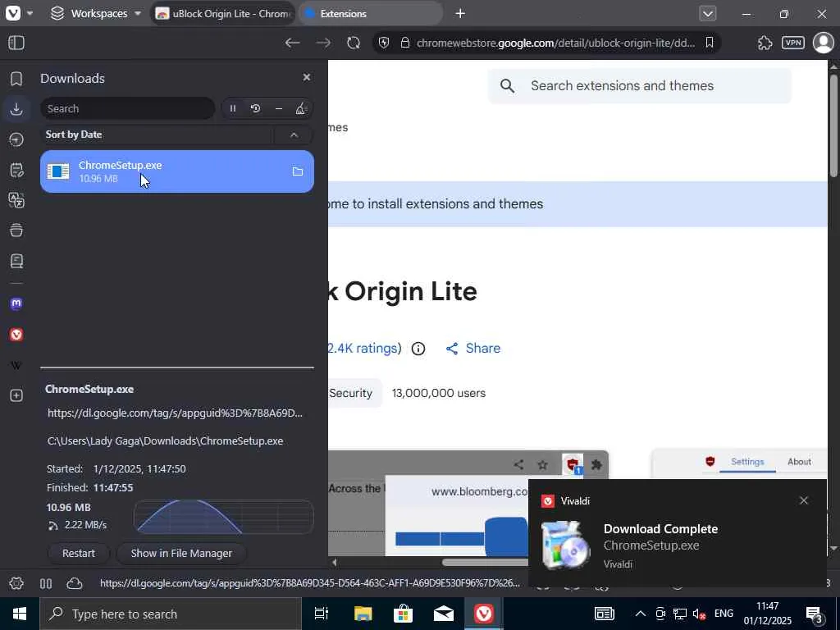Pause downloads from the panel toolbar
The width and height of the screenshot is (840, 630).
pyautogui.click(x=233, y=108)
